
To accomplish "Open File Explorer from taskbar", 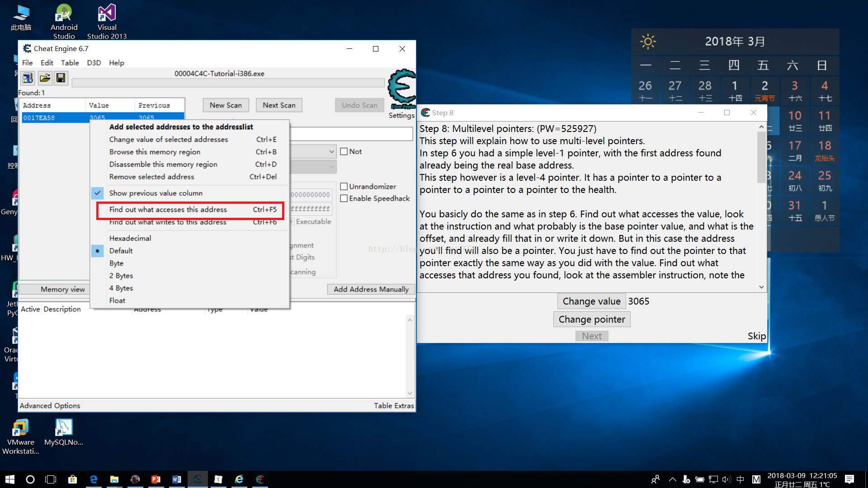I will (x=114, y=479).
